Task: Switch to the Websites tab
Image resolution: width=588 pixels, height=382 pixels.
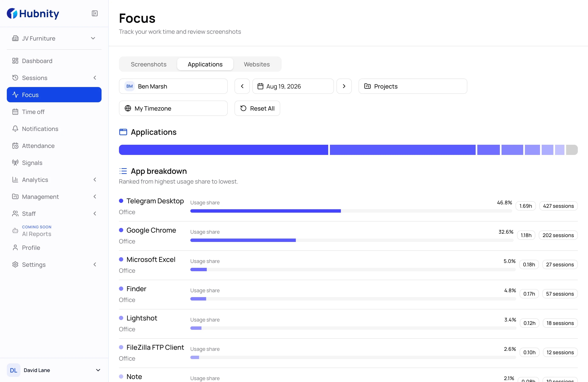Action: tap(257, 64)
